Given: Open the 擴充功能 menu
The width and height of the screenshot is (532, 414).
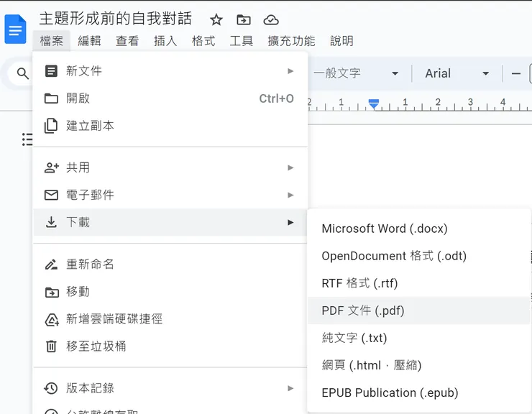Looking at the screenshot, I should (291, 41).
